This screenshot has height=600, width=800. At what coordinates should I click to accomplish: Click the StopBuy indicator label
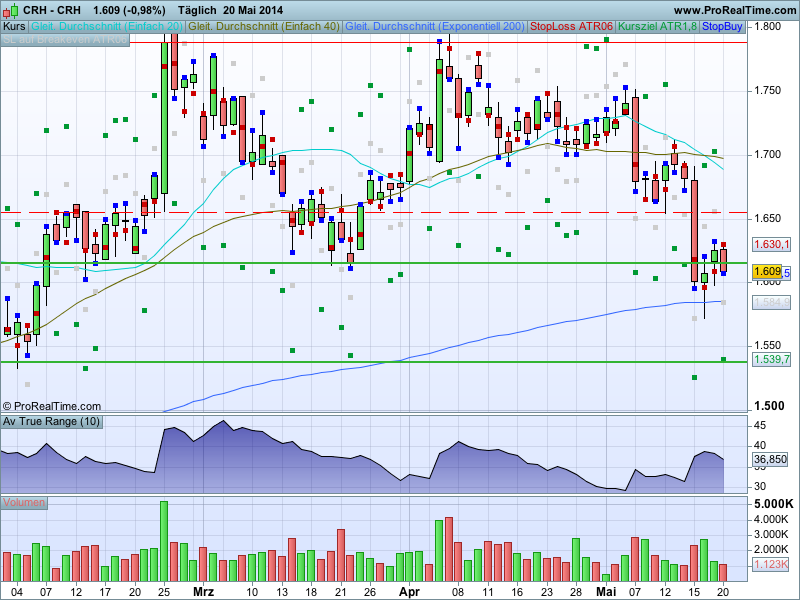(x=722, y=27)
